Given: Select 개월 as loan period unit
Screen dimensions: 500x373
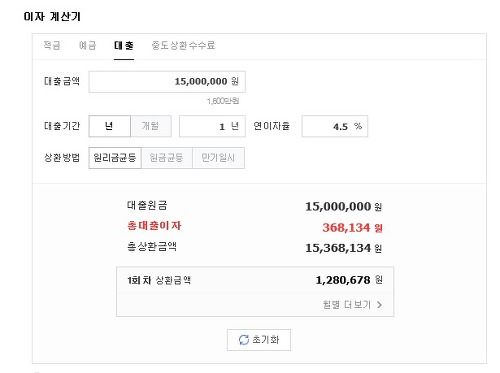Looking at the screenshot, I should tap(151, 126).
